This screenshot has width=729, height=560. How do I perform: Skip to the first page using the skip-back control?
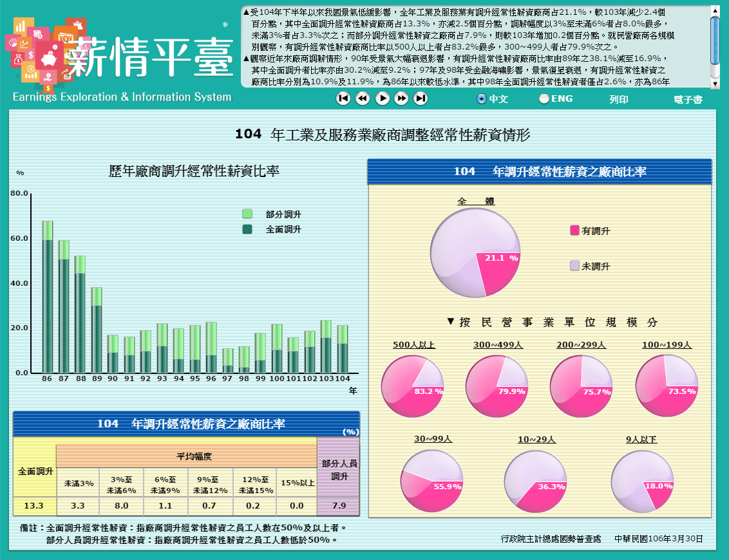tap(344, 98)
